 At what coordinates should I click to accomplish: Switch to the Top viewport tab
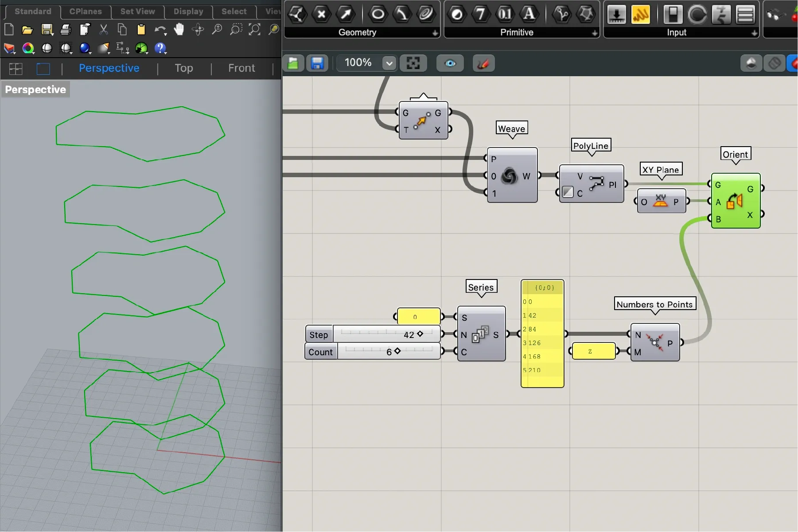pos(183,68)
